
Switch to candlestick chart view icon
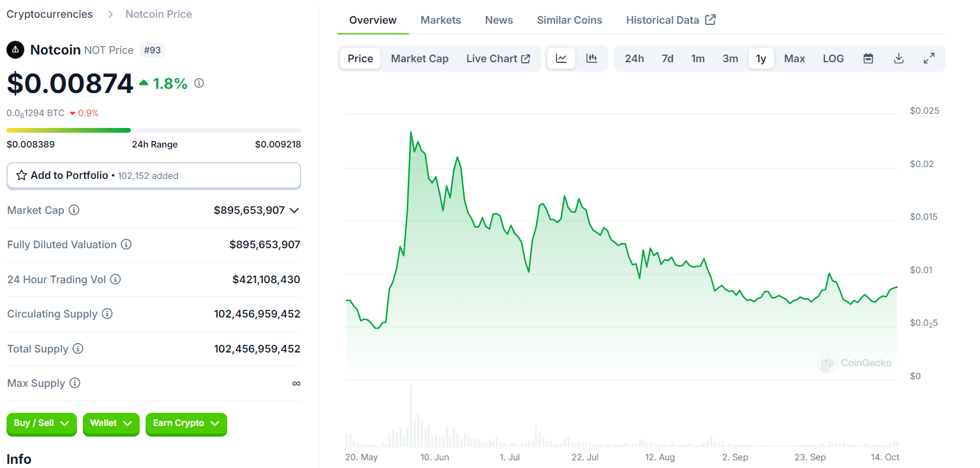pyautogui.click(x=591, y=58)
